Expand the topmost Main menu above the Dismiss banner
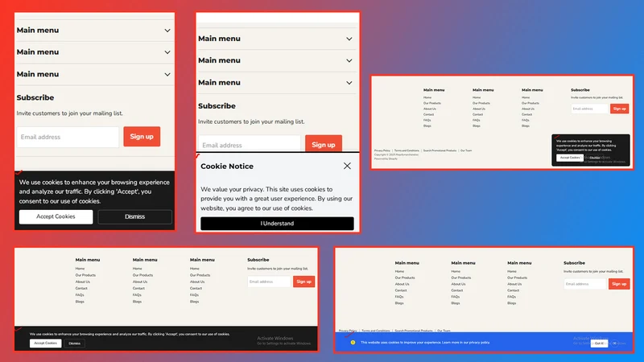Screen dimensions: 644x362 tap(93, 31)
